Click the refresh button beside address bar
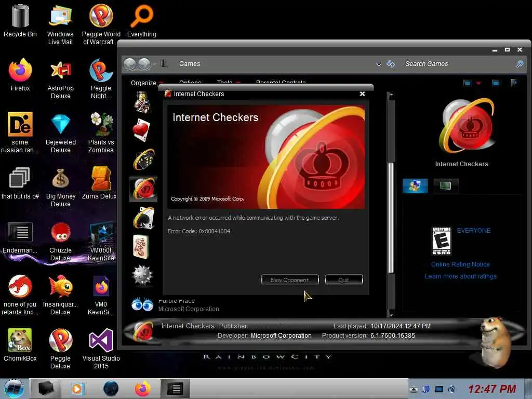532x399 pixels. [x=391, y=64]
